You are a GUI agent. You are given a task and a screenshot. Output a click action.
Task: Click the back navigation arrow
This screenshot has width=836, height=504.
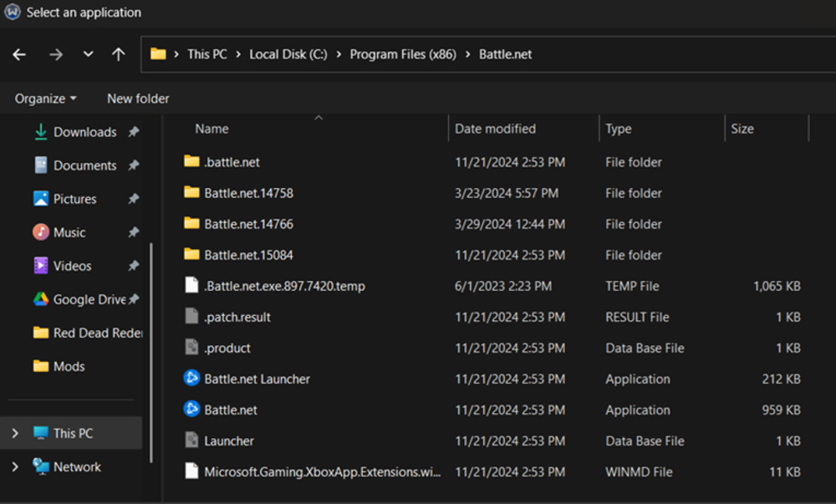18,53
